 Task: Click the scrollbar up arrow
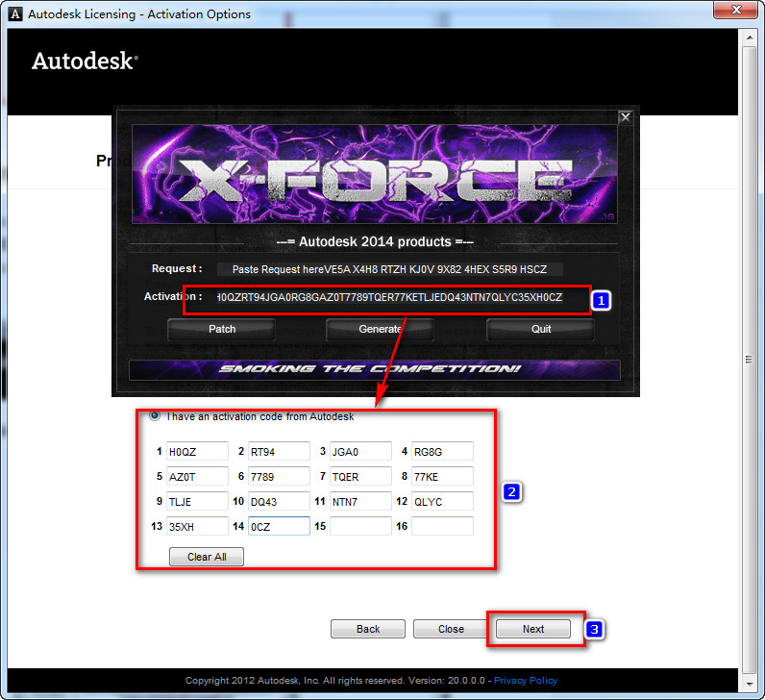click(749, 37)
